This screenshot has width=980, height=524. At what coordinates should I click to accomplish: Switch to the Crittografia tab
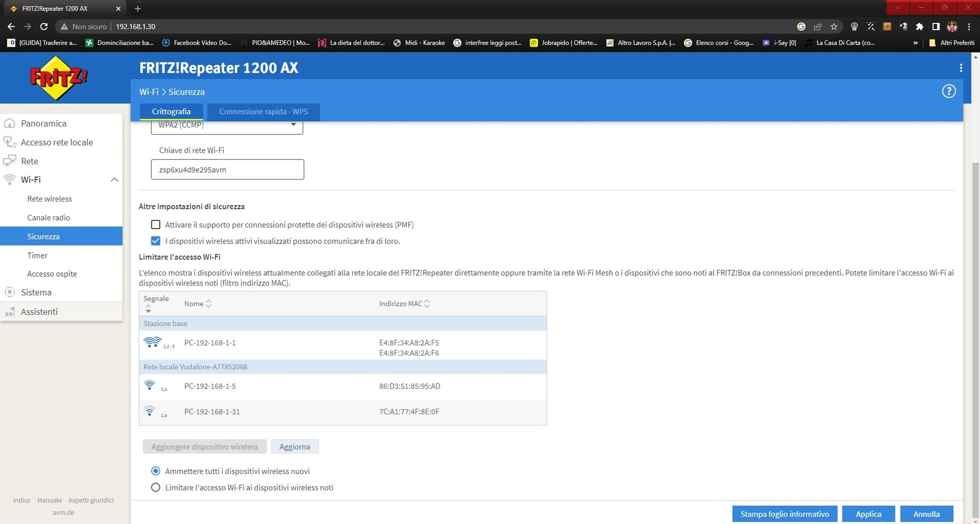[x=171, y=112]
